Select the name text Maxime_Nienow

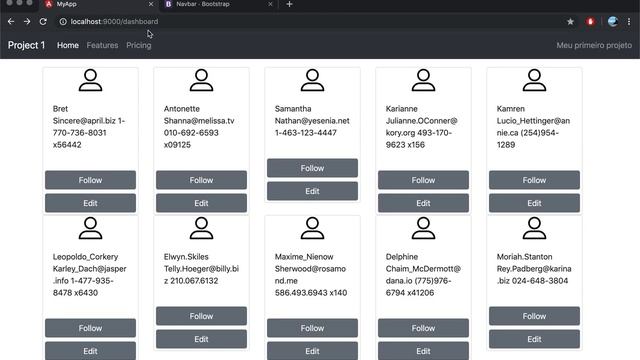(304, 257)
